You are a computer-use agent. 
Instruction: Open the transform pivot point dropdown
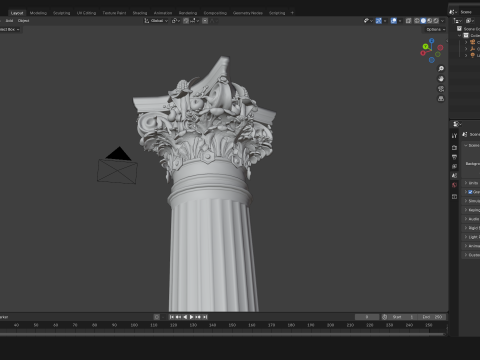176,21
